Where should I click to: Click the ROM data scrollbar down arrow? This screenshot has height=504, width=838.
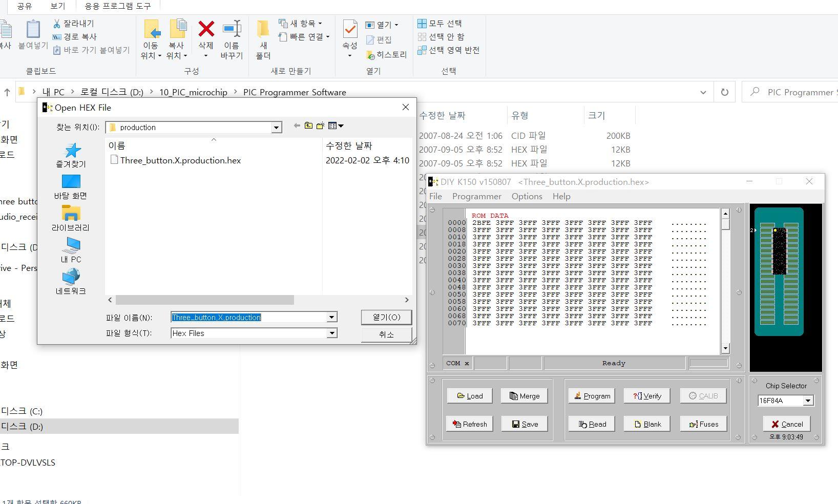click(x=725, y=349)
